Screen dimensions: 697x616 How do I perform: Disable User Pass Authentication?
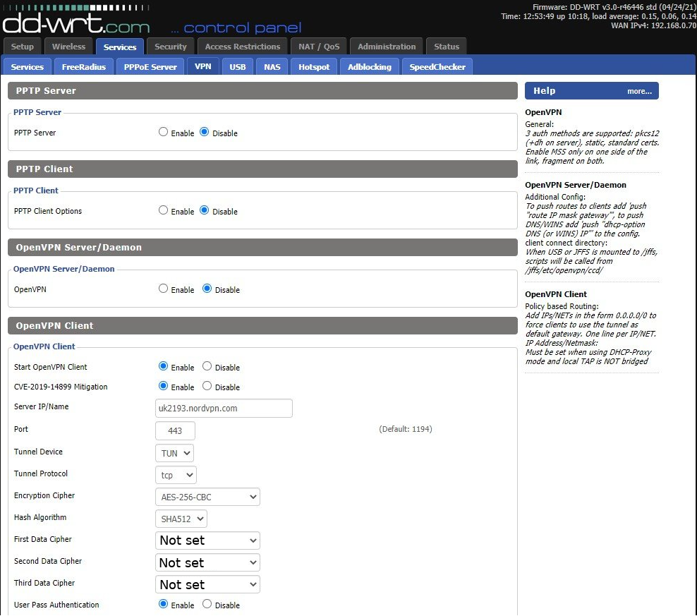point(207,604)
